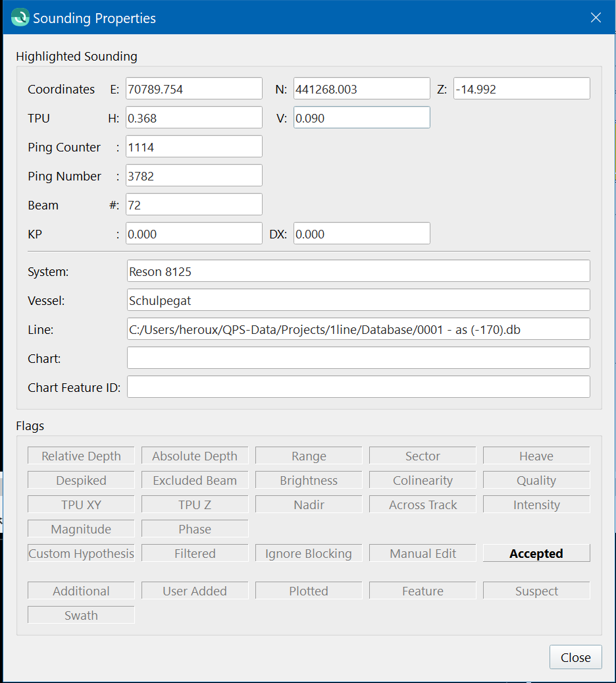Toggle the Relative Depth flag
This screenshot has width=616, height=683.
pyautogui.click(x=81, y=456)
